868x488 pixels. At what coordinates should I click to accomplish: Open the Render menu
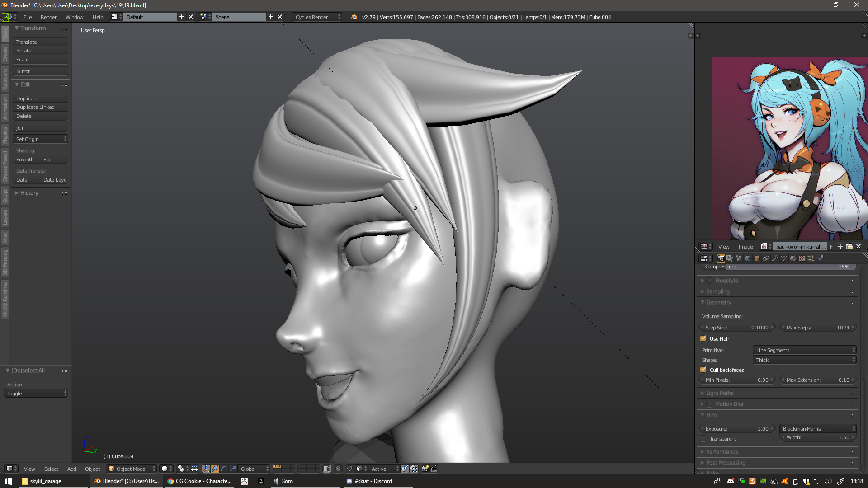click(48, 17)
